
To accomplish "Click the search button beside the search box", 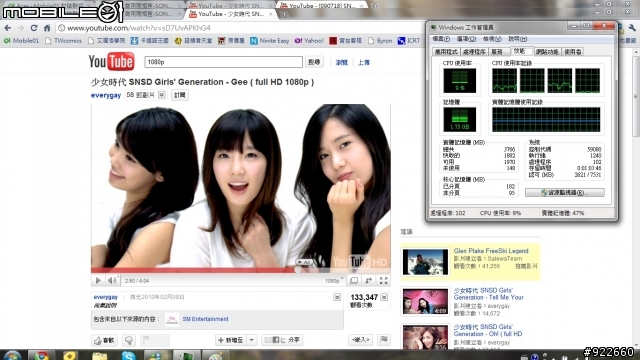I will coord(314,62).
